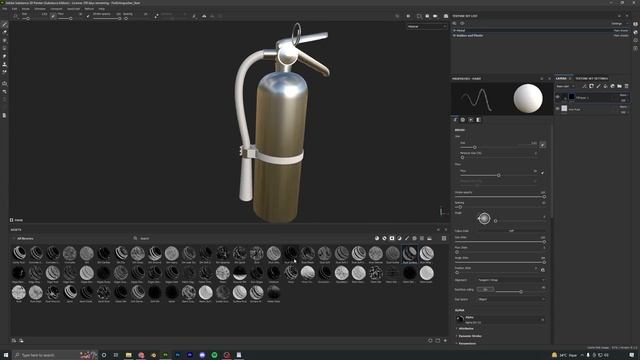Click the Windows Start button
The width and height of the screenshot is (640, 360).
pos(6,355)
